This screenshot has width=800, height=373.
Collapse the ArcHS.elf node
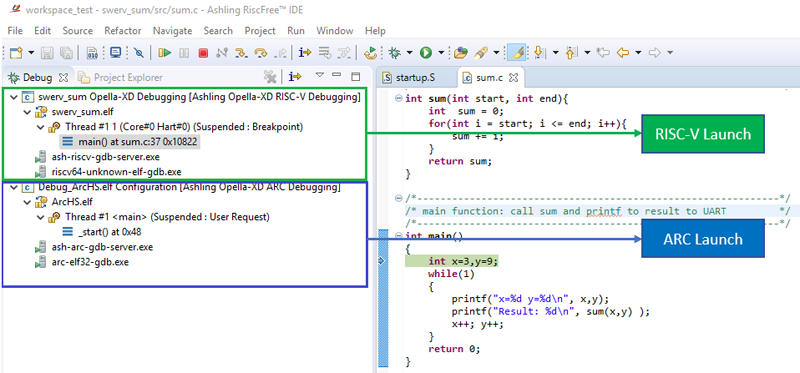coord(27,202)
